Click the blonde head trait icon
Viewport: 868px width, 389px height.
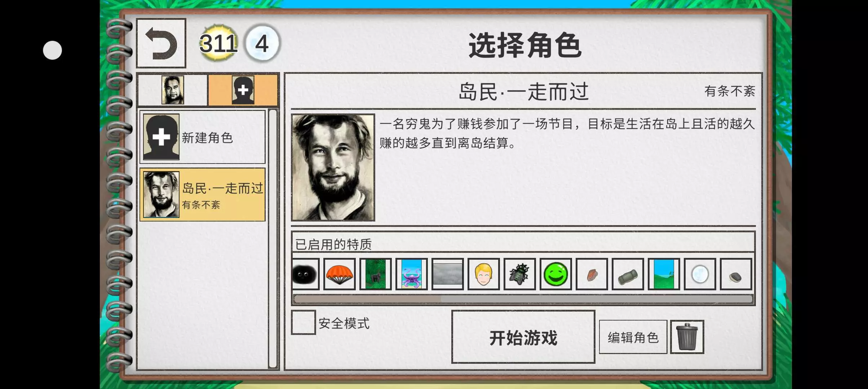(483, 274)
